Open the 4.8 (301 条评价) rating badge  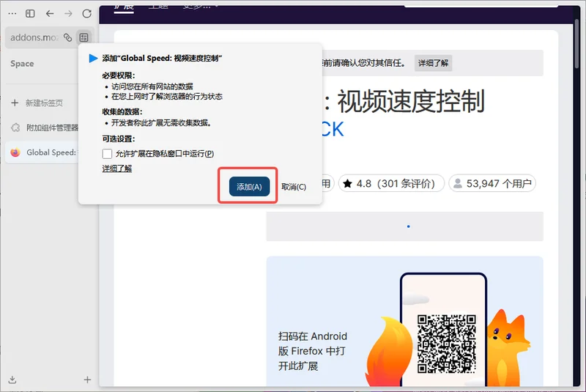point(391,183)
